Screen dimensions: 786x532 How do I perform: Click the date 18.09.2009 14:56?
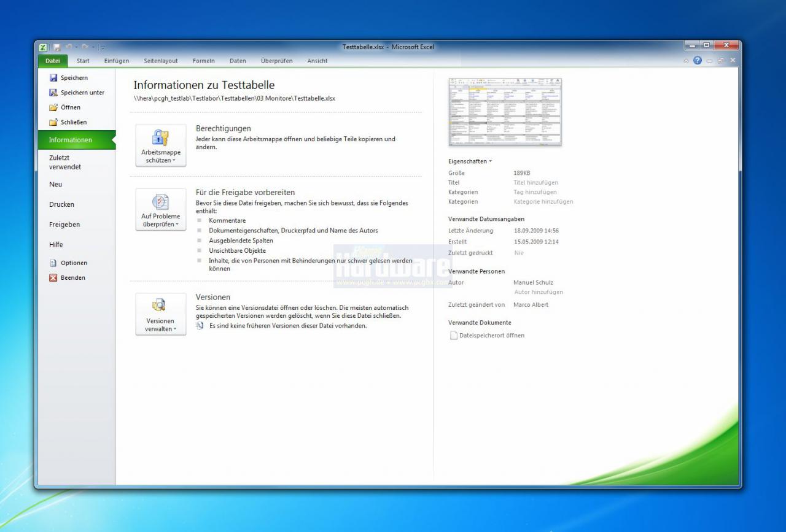pyautogui.click(x=536, y=231)
